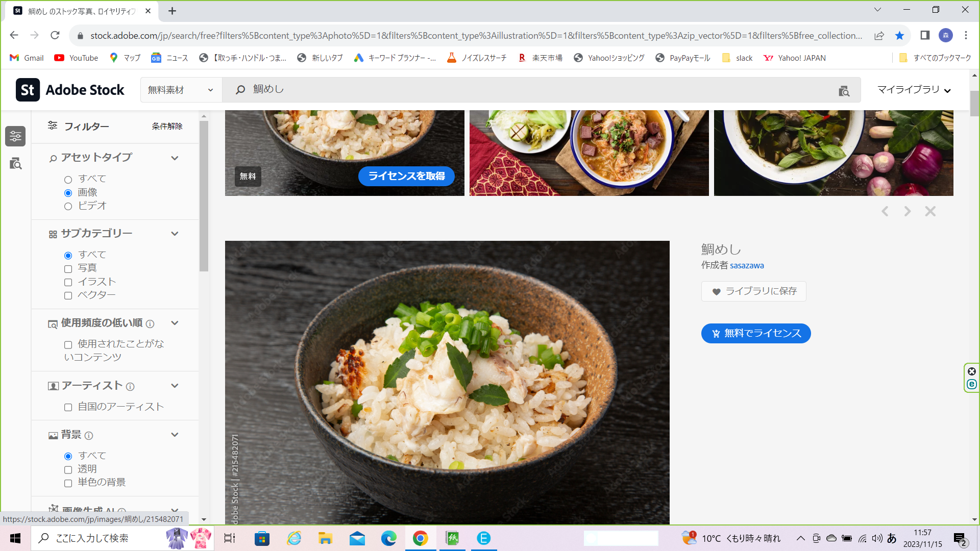Open Gmail bookmark
Image resolution: width=980 pixels, height=551 pixels.
tap(27, 58)
